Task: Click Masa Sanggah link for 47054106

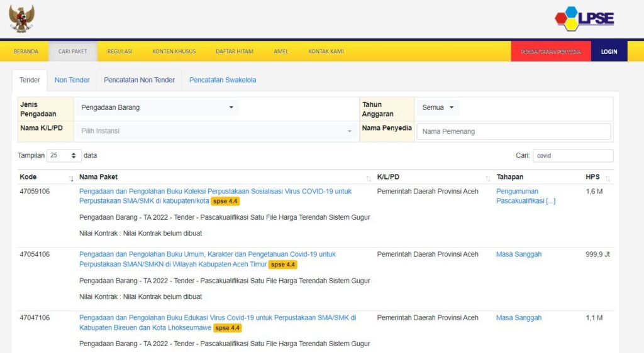Action: (x=518, y=254)
